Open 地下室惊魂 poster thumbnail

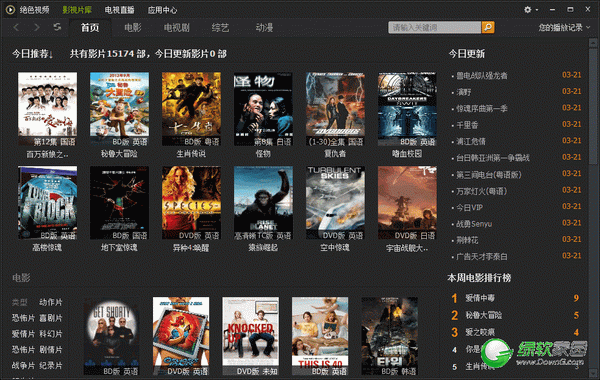point(119,203)
